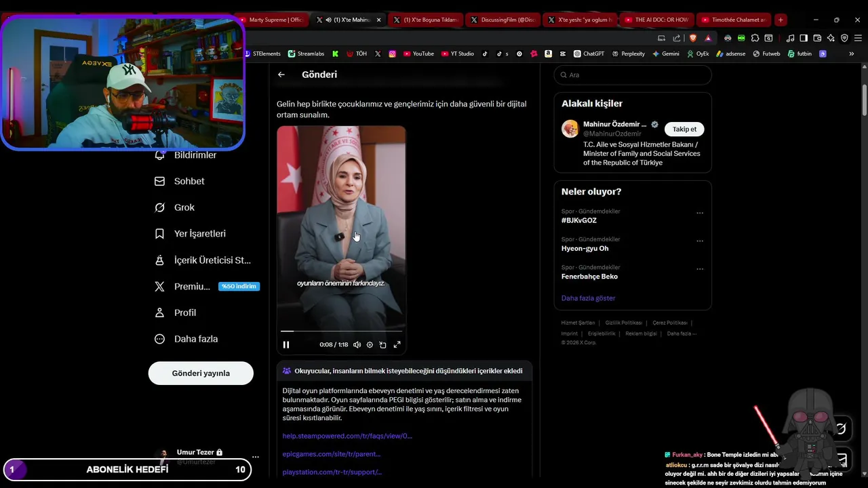Click the Brave Shields lion icon
The height and width of the screenshot is (488, 868).
point(692,38)
